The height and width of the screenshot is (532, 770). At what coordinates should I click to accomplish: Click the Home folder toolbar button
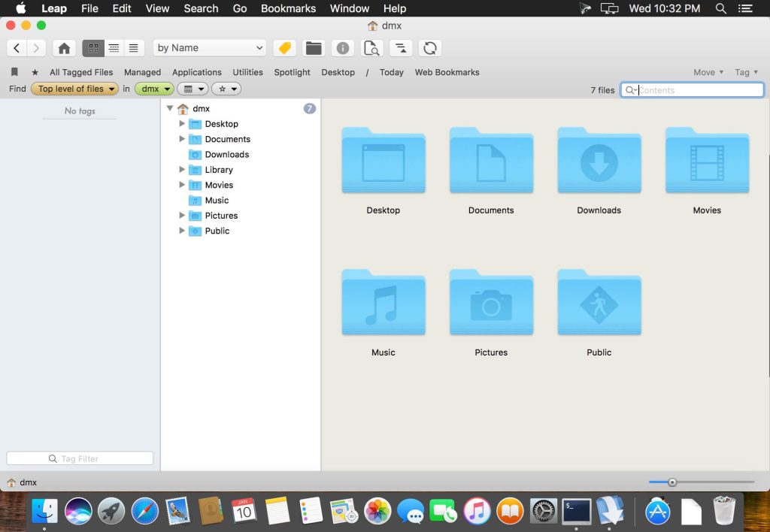(64, 48)
